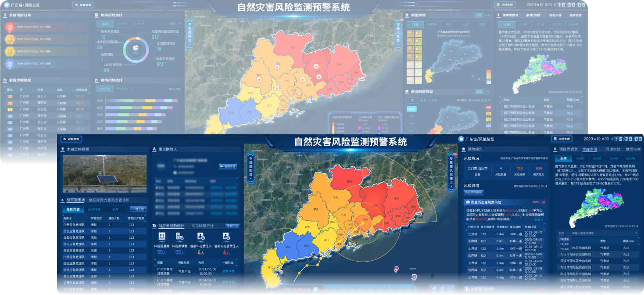
Task: Switch 预警信号 panel to 列表 view
Action: (487, 15)
